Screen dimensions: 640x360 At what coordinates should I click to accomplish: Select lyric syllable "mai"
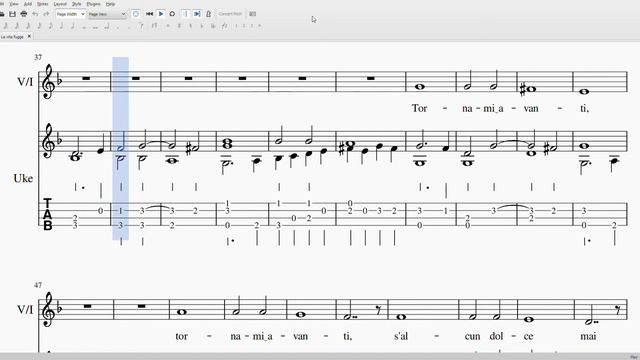click(x=588, y=336)
